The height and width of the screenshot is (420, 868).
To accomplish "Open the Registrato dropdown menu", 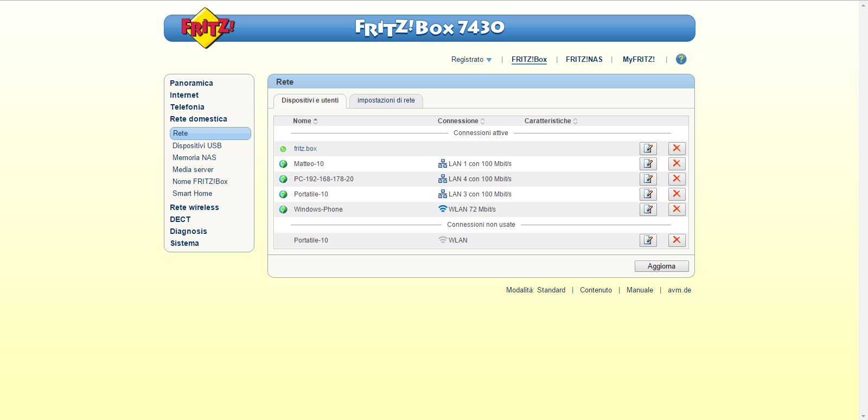I will tap(471, 60).
